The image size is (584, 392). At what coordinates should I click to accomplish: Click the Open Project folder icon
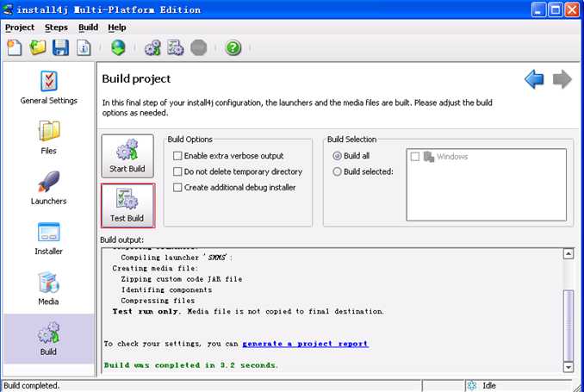(x=38, y=47)
